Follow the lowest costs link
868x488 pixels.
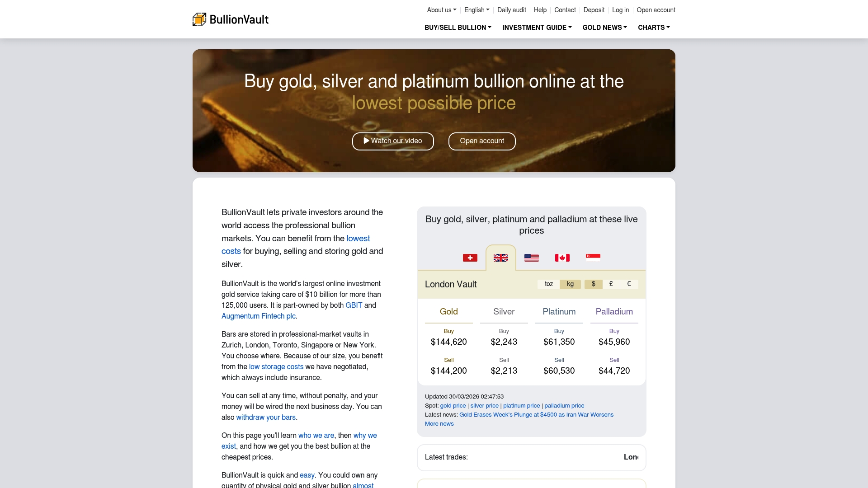[359, 239]
